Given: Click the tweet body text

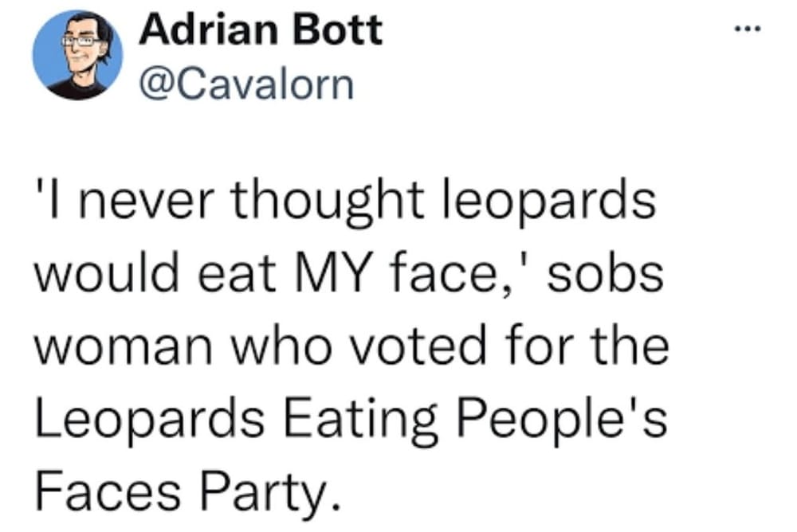Looking at the screenshot, I should pos(351,342).
